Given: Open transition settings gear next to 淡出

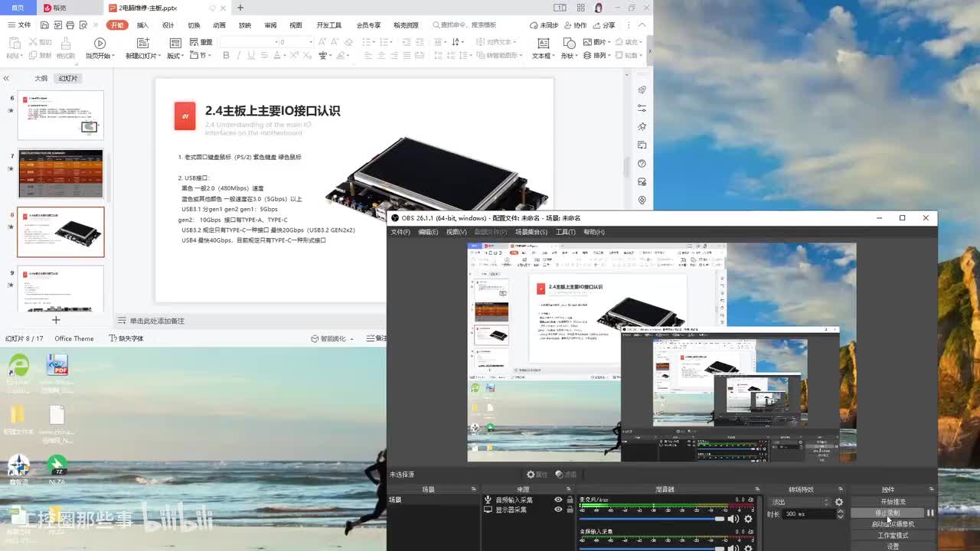Looking at the screenshot, I should coord(839,502).
